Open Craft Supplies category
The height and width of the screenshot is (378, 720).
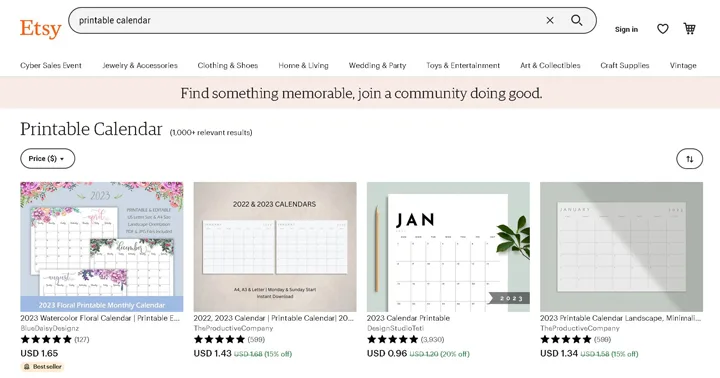(624, 65)
